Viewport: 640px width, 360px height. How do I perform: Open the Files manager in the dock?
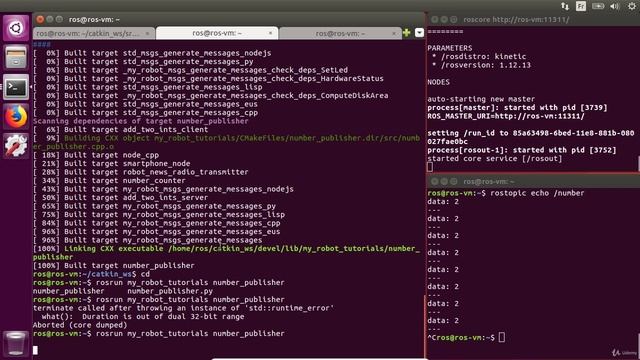tap(16, 57)
